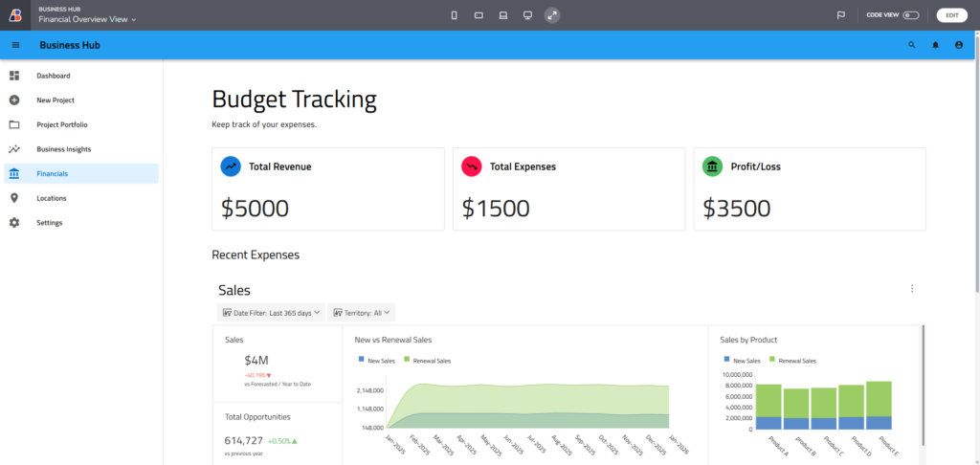Activate the fit-to-screen expand arrows icon
The image size is (980, 465).
(552, 15)
